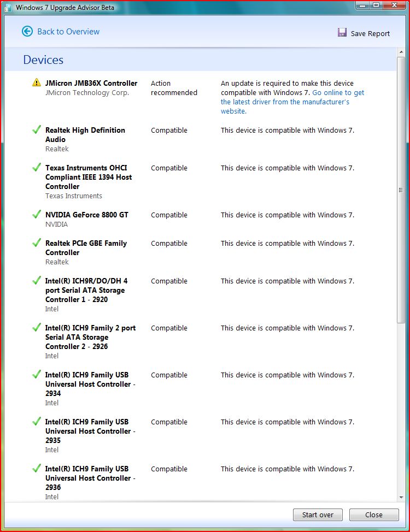
Task: Close the window with the X button
Action: (394, 5)
